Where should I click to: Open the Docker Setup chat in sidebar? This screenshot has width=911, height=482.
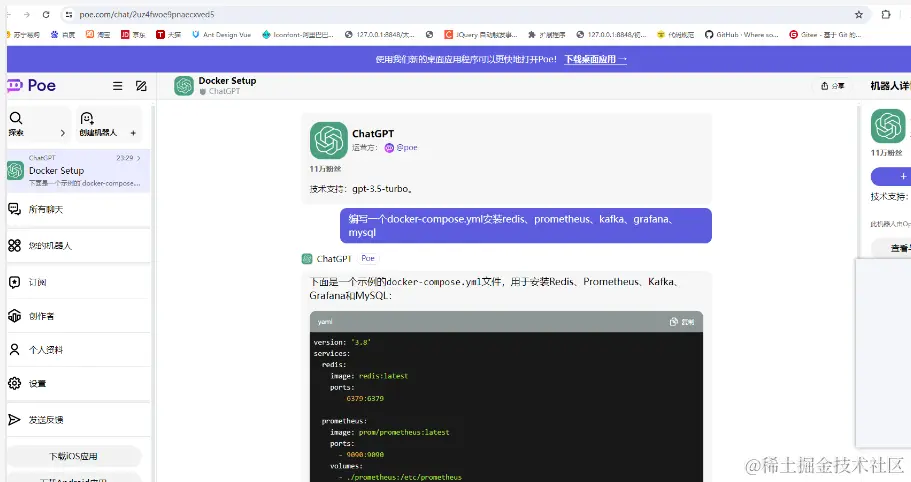(x=78, y=171)
